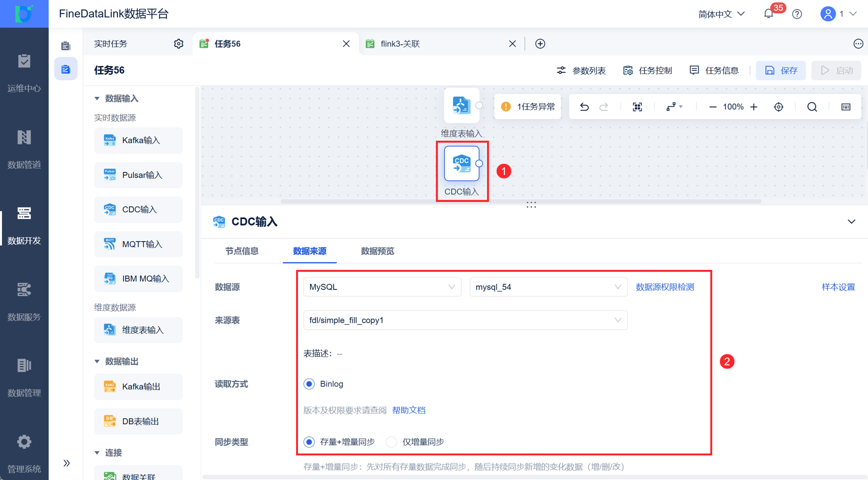Open 数据开发 in the left sidebar

pyautogui.click(x=24, y=226)
